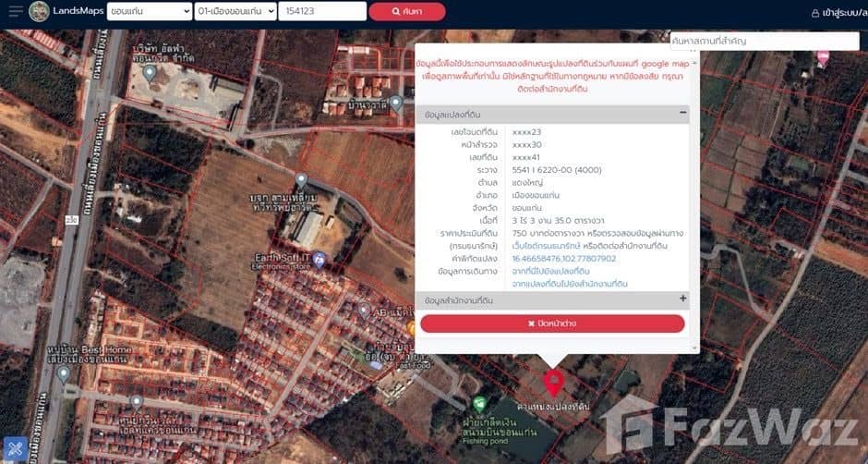The width and height of the screenshot is (868, 464).
Task: Open the coordinates link 16.46658476,102.77807902
Action: [x=563, y=259]
